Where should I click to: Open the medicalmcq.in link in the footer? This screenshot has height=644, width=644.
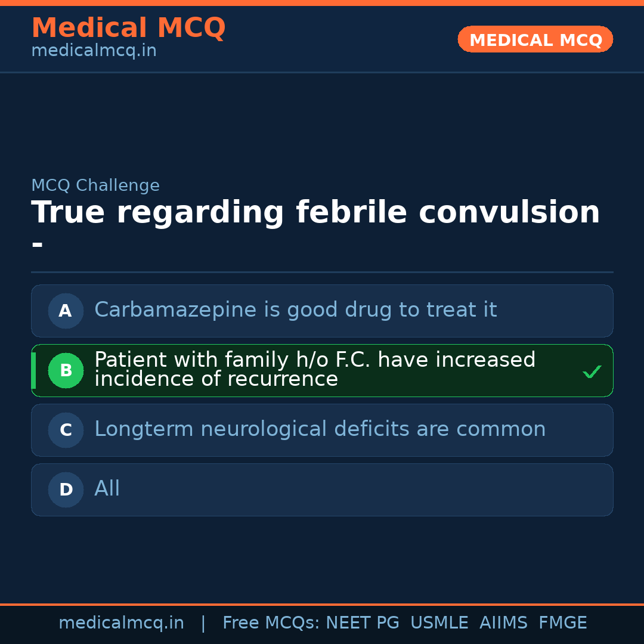tap(121, 623)
